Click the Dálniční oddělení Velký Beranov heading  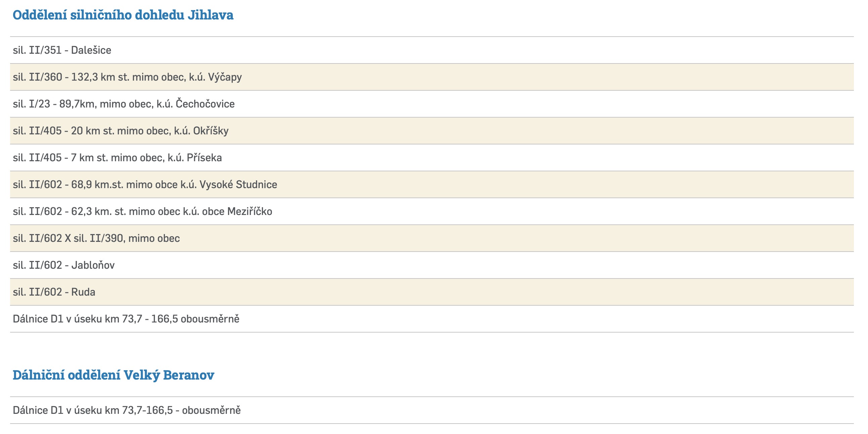113,375
